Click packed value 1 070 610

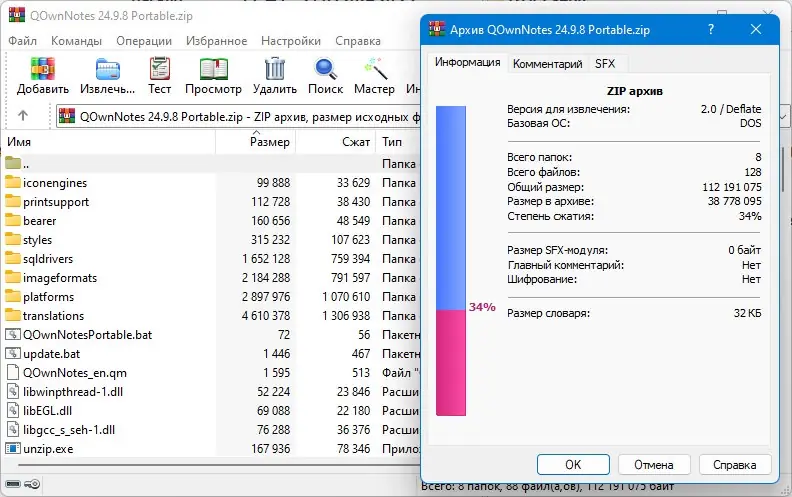pyautogui.click(x=346, y=296)
